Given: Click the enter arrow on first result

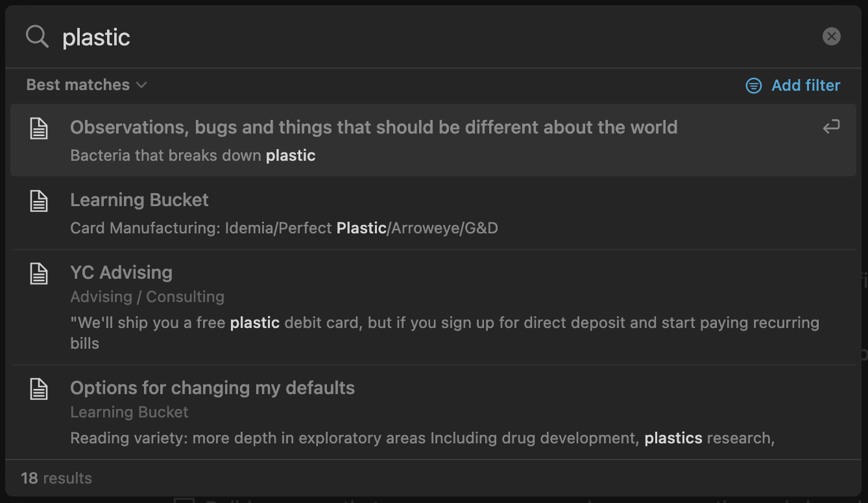Looking at the screenshot, I should (831, 127).
